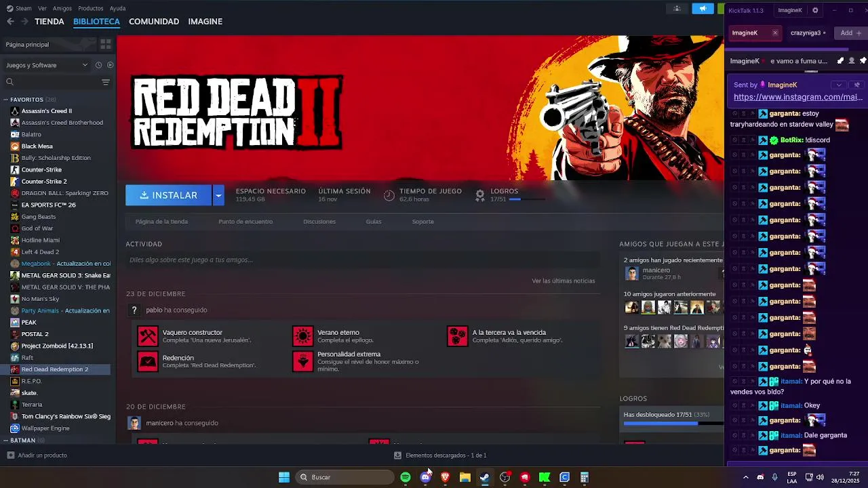Image resolution: width=868 pixels, height=488 pixels.
Task: Open Calculator from the taskbar
Action: coord(584,477)
